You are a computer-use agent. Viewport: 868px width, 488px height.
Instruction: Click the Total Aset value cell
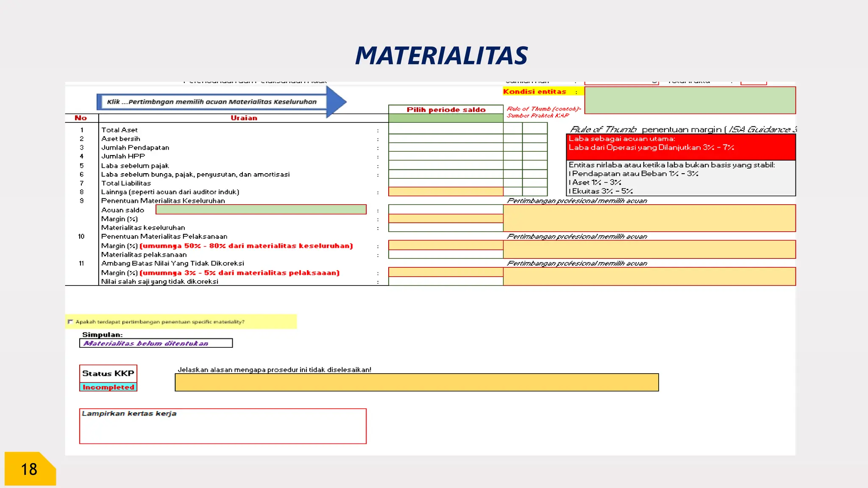[445, 128]
